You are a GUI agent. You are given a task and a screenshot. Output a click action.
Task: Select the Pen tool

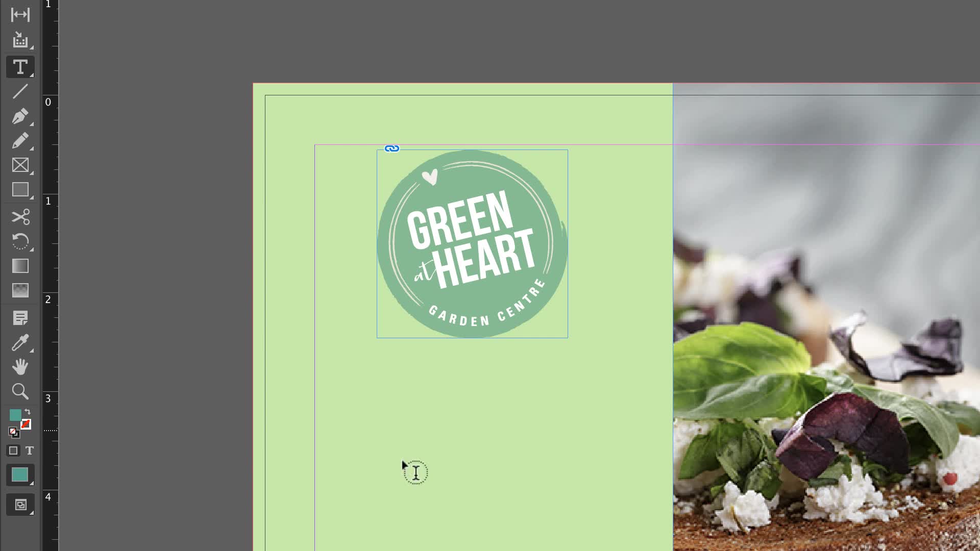[20, 116]
